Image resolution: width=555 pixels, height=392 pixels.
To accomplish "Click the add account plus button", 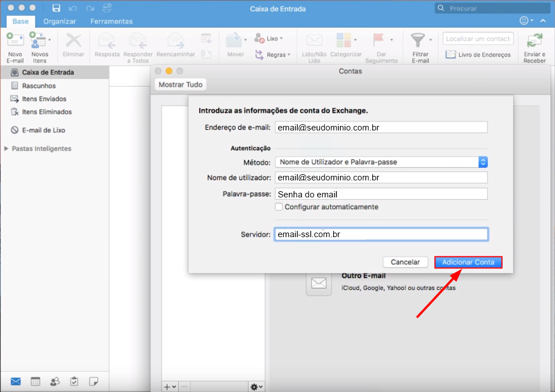I will [170, 387].
